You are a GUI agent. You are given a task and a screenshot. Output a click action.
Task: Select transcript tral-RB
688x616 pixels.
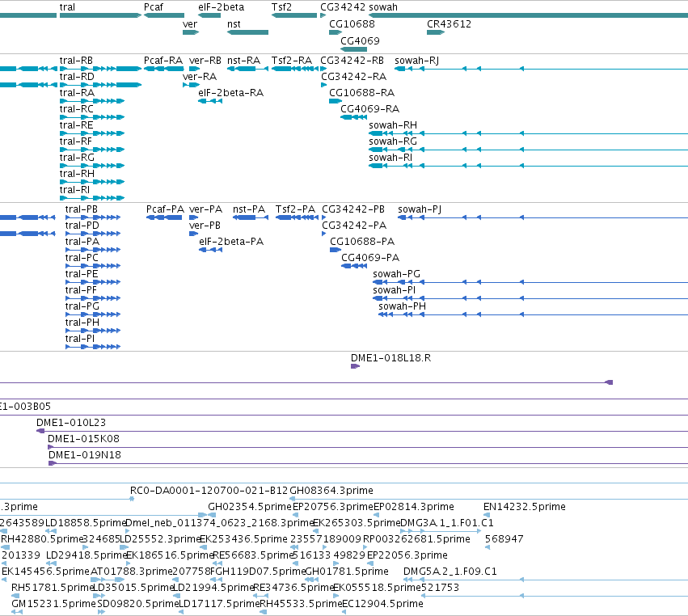pos(76,61)
